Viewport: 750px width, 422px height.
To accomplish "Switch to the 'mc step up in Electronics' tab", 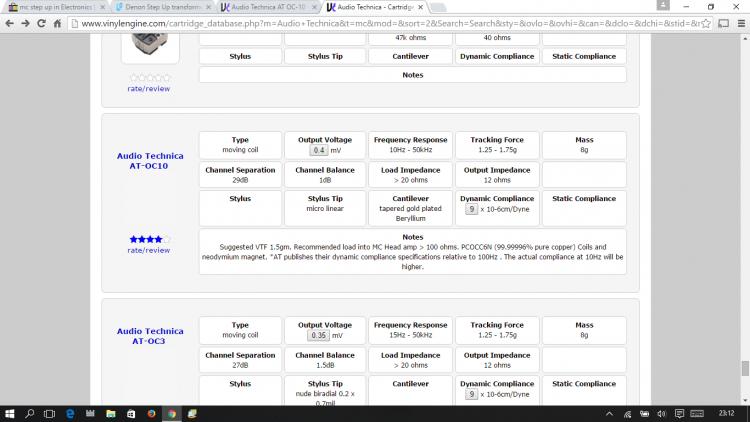I will click(55, 7).
